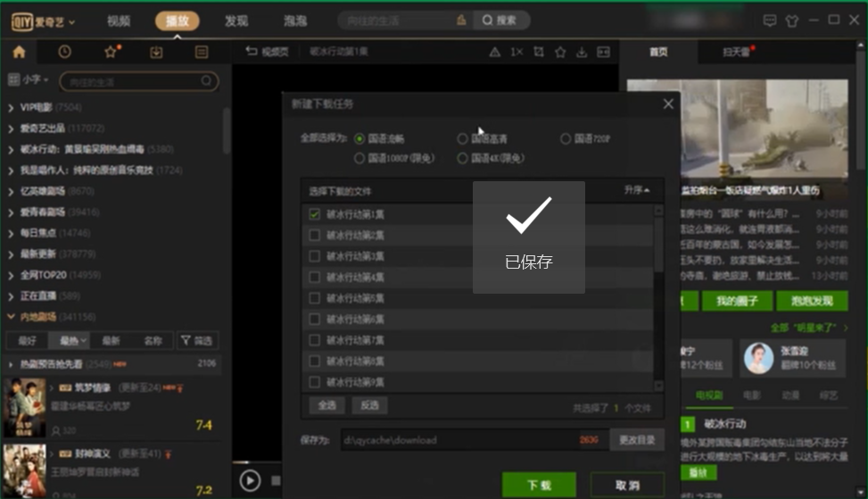Click the green 下载 button

coord(539,485)
